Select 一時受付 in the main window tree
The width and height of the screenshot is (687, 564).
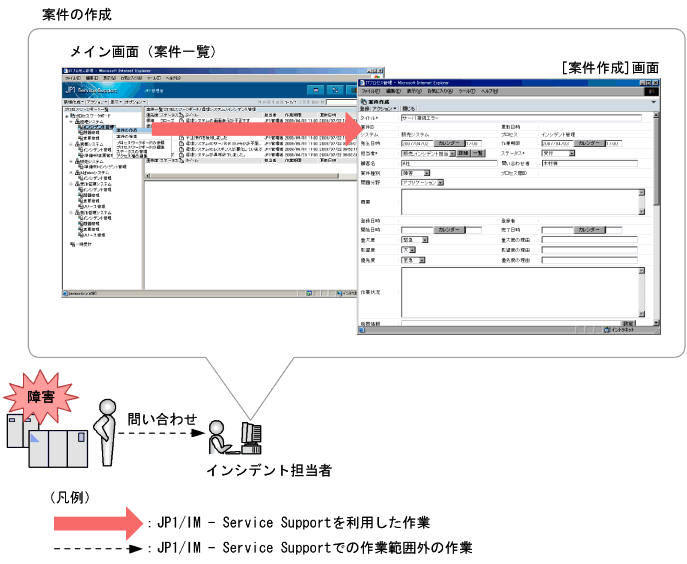[81, 245]
